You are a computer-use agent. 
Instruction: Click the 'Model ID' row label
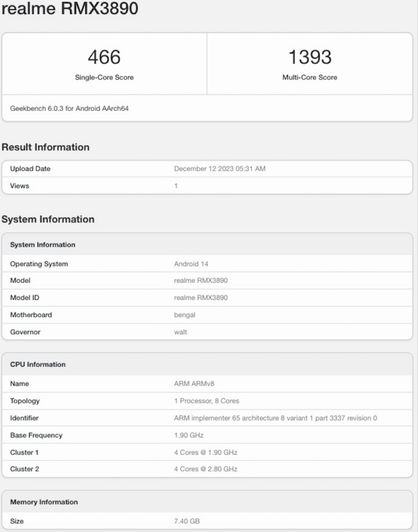(x=25, y=298)
